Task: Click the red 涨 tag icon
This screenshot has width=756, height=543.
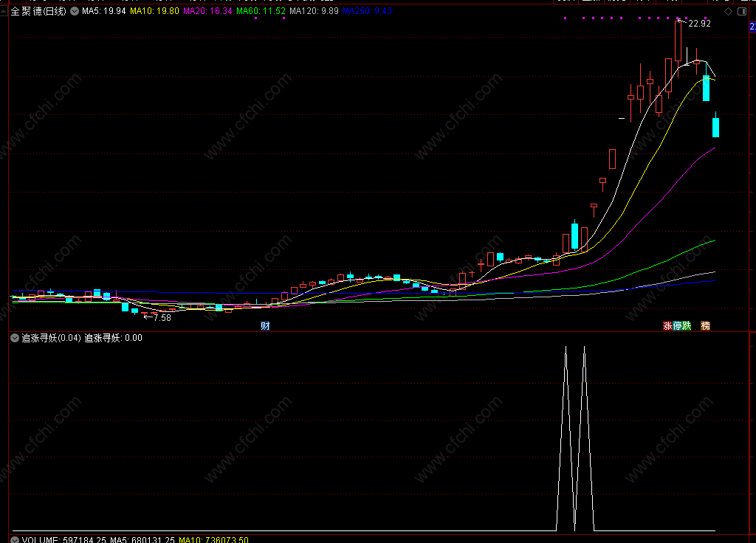Action: [x=667, y=325]
